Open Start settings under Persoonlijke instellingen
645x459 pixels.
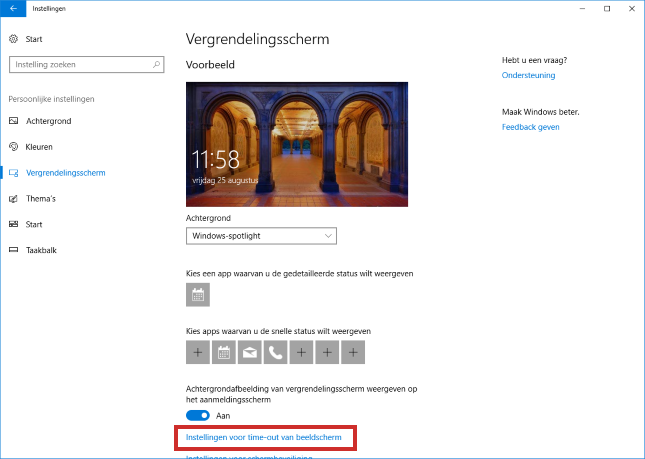click(34, 224)
